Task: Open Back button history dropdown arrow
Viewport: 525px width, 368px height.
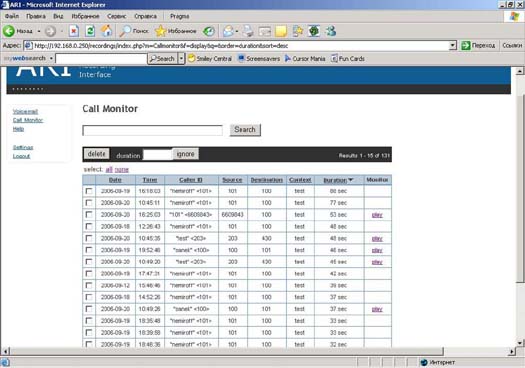Action: [39, 31]
